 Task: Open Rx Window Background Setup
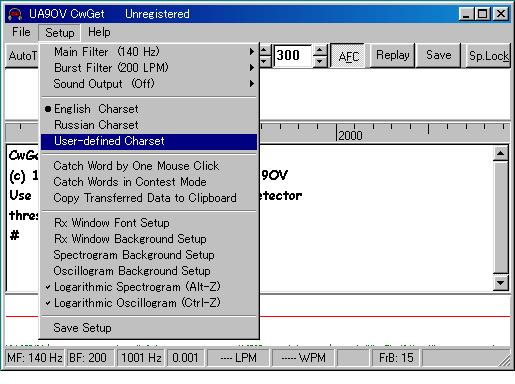point(149,239)
